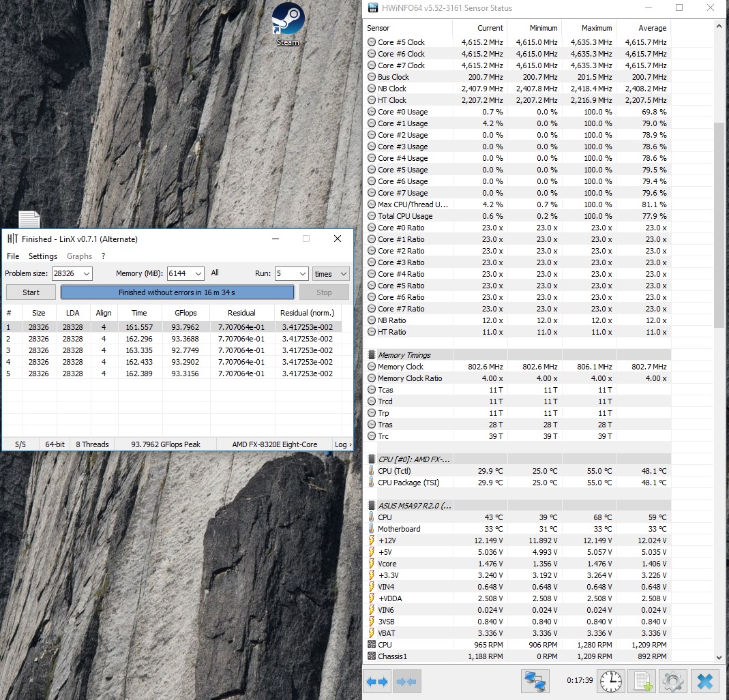Open the "?" help menu in LinX

tap(103, 256)
